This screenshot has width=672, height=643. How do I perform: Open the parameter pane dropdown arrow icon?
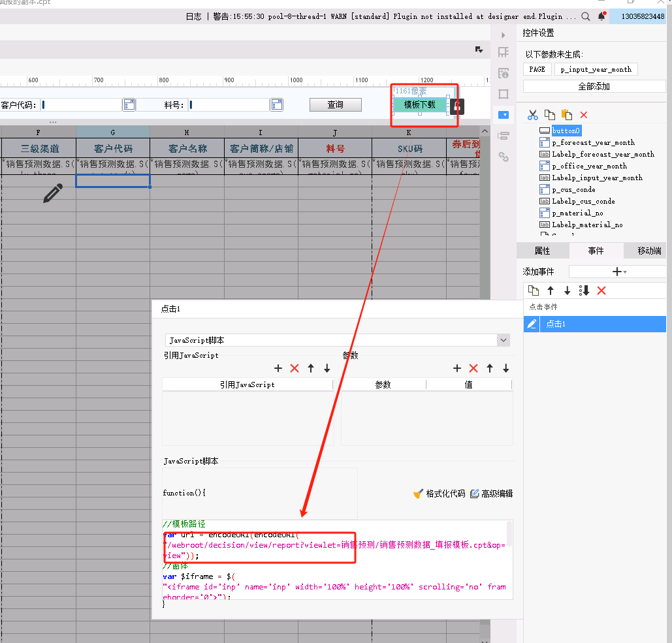tap(479, 50)
